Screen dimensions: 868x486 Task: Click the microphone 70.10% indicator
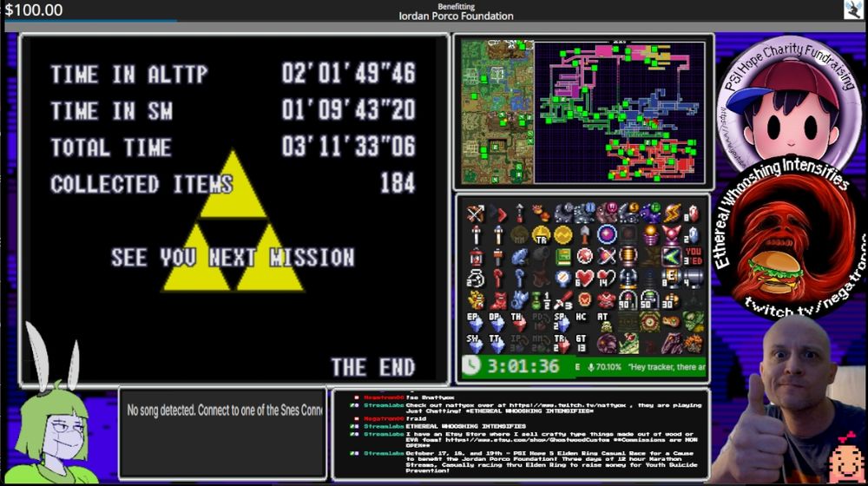pyautogui.click(x=604, y=366)
